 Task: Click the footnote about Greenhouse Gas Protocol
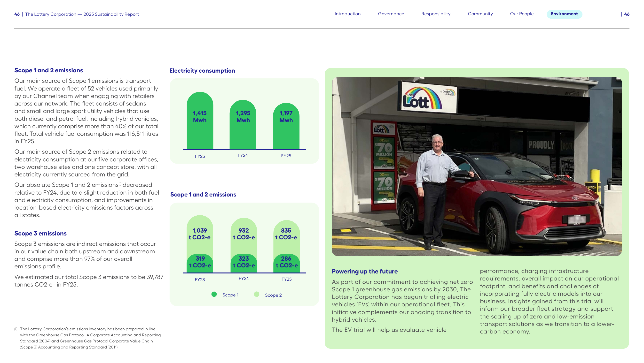pyautogui.click(x=88, y=338)
